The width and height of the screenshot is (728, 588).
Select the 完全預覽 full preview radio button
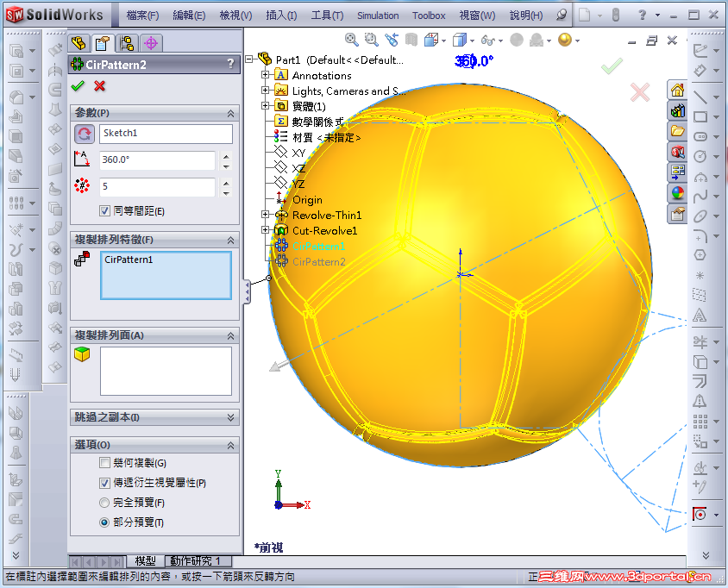(104, 503)
